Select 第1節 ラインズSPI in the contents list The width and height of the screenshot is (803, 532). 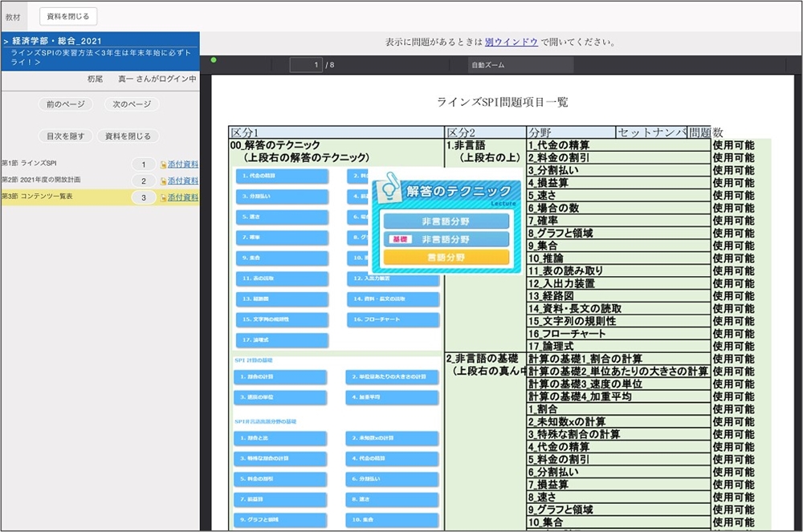point(29,163)
